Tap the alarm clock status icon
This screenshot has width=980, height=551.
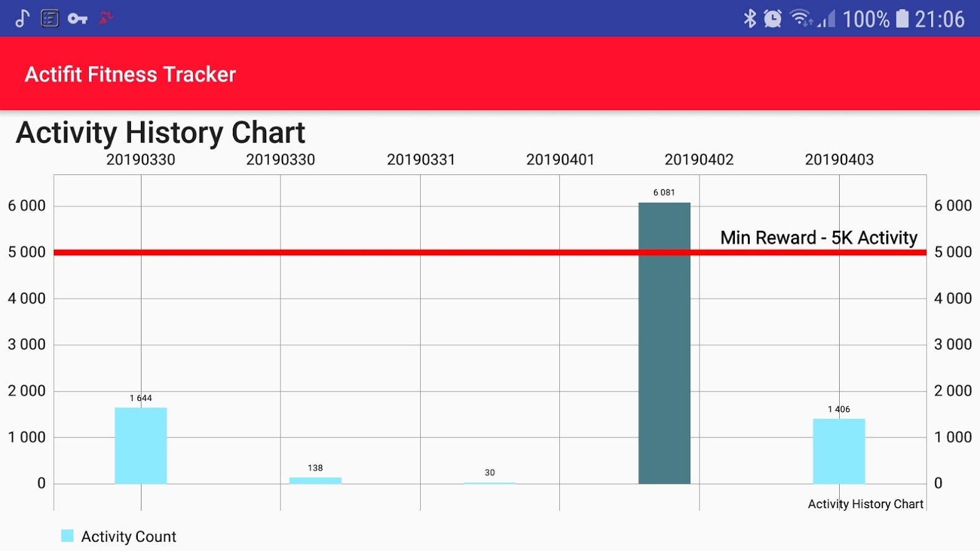point(773,19)
